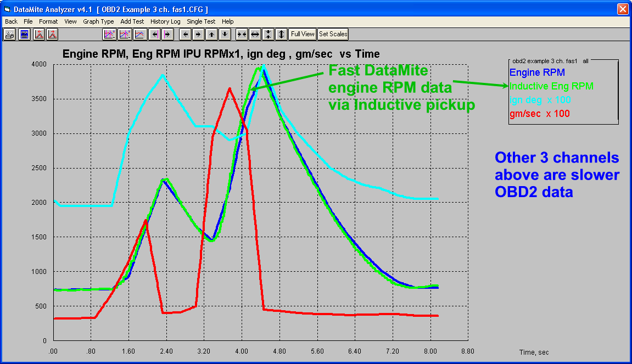Click the blue Windows printer setup icon
This screenshot has height=364, width=632.
[25, 34]
